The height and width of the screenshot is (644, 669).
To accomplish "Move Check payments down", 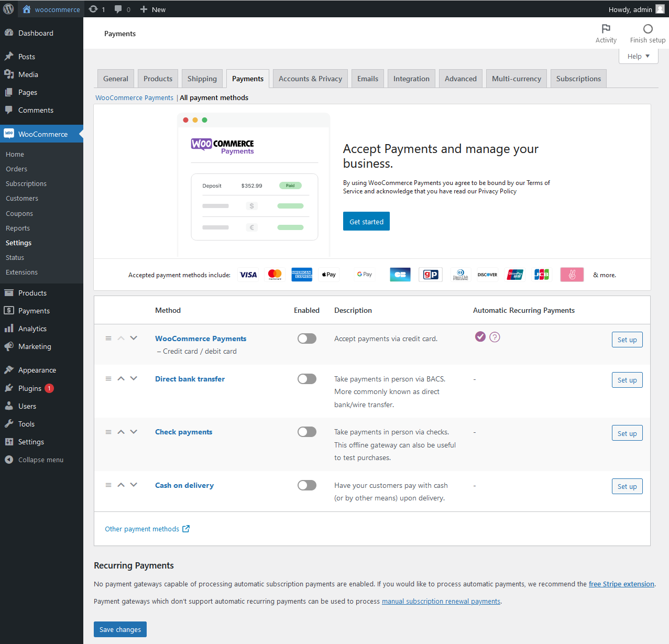I will point(134,432).
